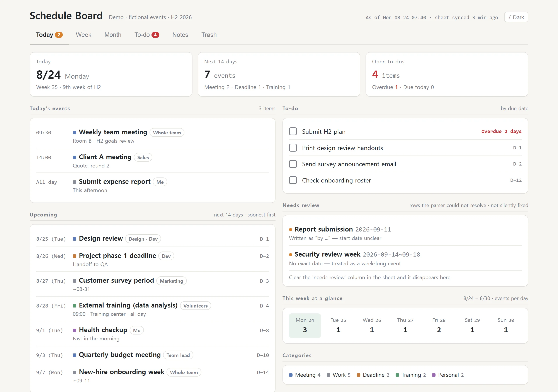
Task: Click the purple Personal swatch in Categories
Action: pyautogui.click(x=434, y=375)
